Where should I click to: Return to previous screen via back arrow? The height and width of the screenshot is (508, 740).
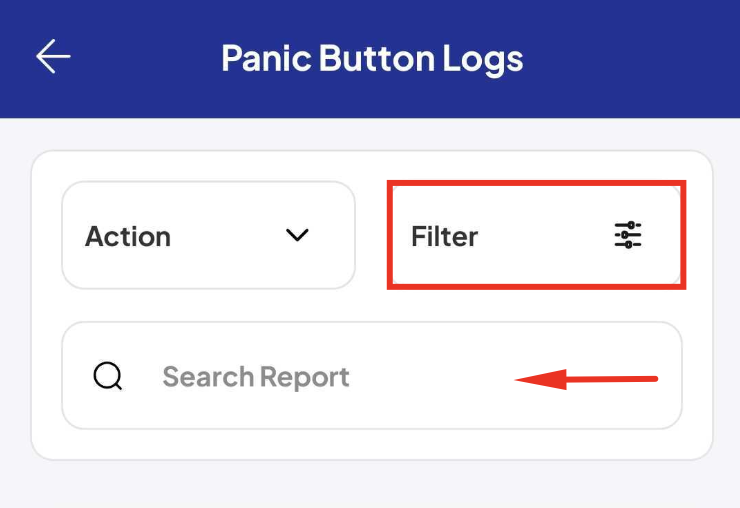pyautogui.click(x=53, y=56)
